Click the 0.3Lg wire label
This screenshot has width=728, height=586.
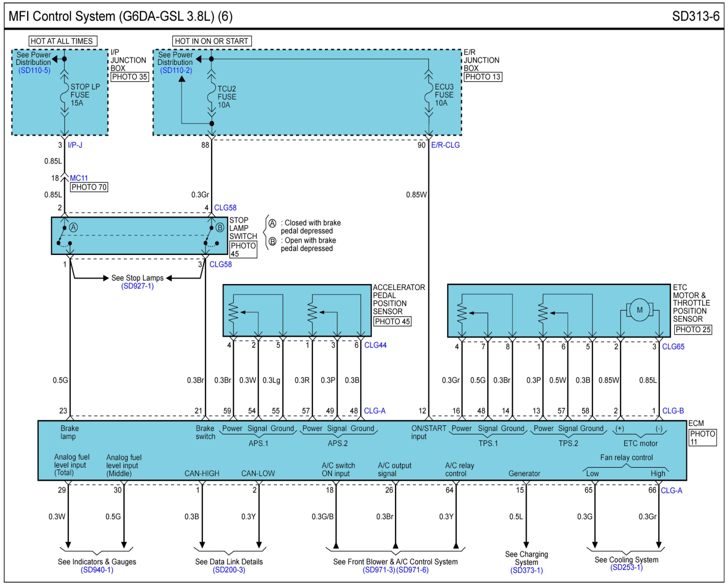tap(272, 380)
